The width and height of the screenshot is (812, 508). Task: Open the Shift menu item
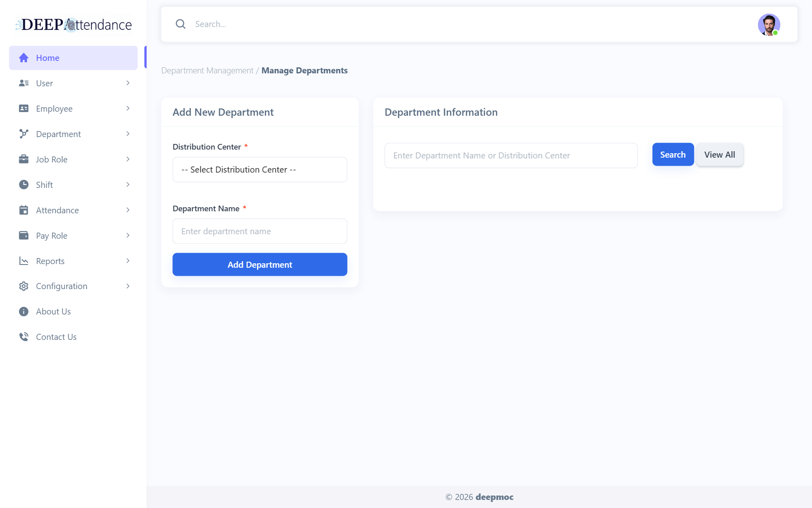73,185
